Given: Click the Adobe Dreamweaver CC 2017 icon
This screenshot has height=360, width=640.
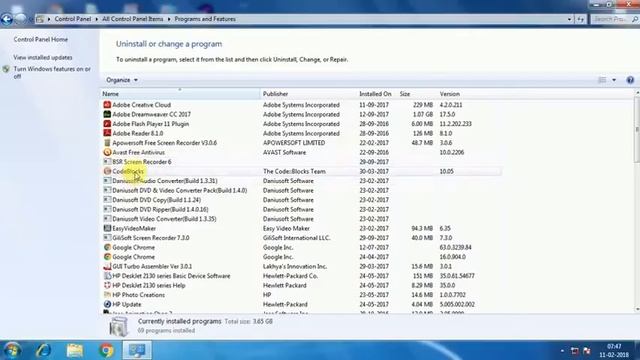Looking at the screenshot, I should (107, 114).
